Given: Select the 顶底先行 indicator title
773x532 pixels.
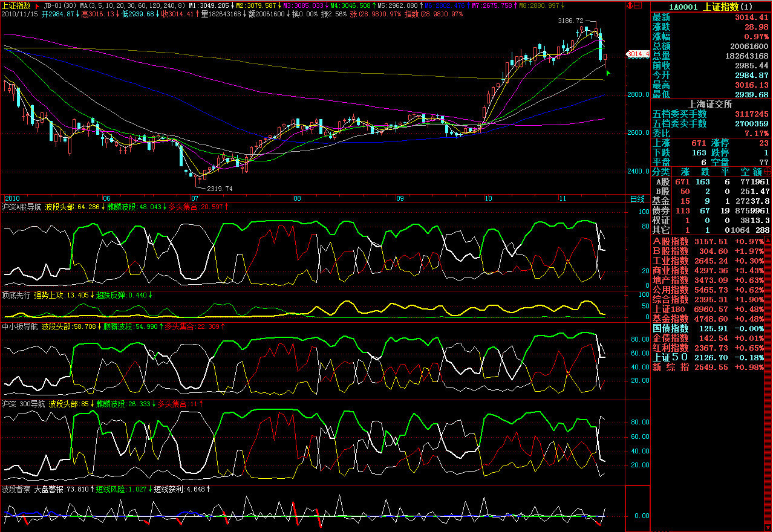Looking at the screenshot, I should tap(16, 295).
